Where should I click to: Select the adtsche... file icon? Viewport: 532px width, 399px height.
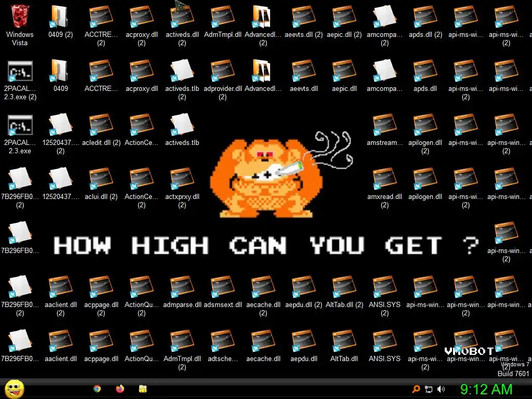coord(222,341)
